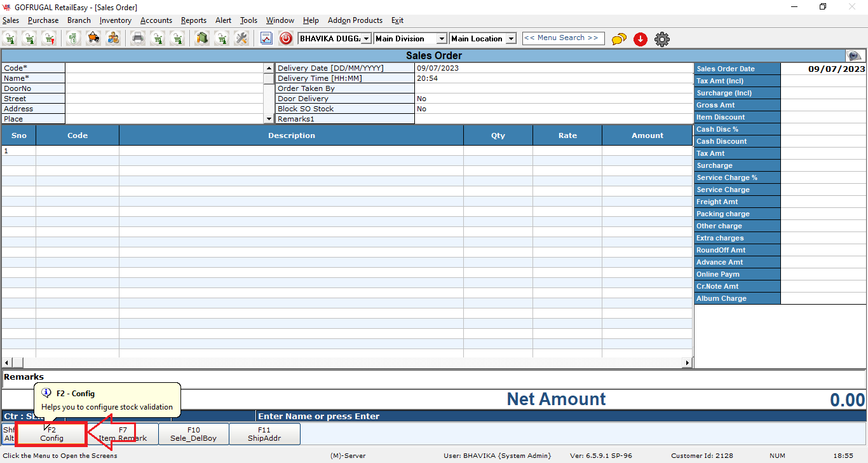This screenshot has width=868, height=463.
Task: Click the customer Code* input field
Action: pos(164,68)
